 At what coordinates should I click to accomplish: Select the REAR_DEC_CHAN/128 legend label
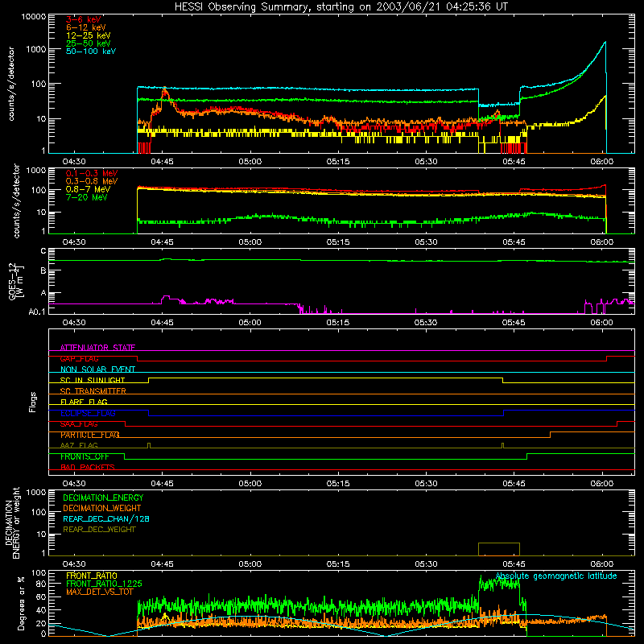106,519
